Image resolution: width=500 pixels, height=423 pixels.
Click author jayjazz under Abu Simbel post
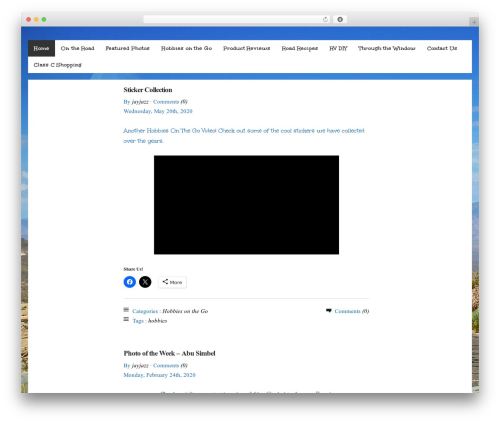pos(140,365)
